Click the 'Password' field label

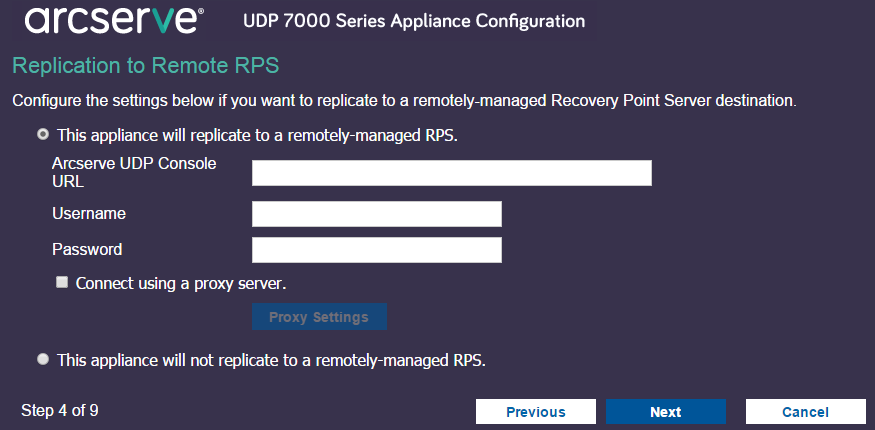point(87,250)
